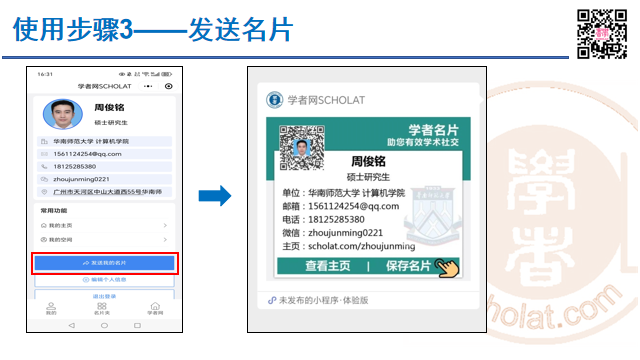Tap name 周俊铭 in phone profile
The width and height of the screenshot is (640, 360).
pos(109,107)
